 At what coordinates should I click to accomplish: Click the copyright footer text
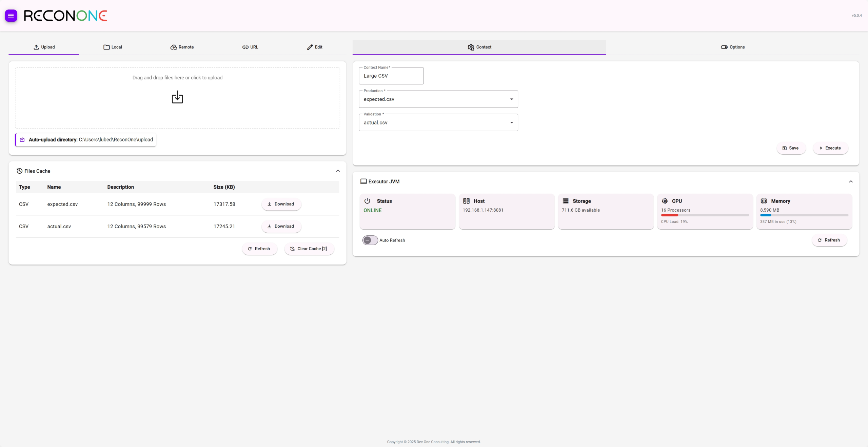click(x=434, y=442)
